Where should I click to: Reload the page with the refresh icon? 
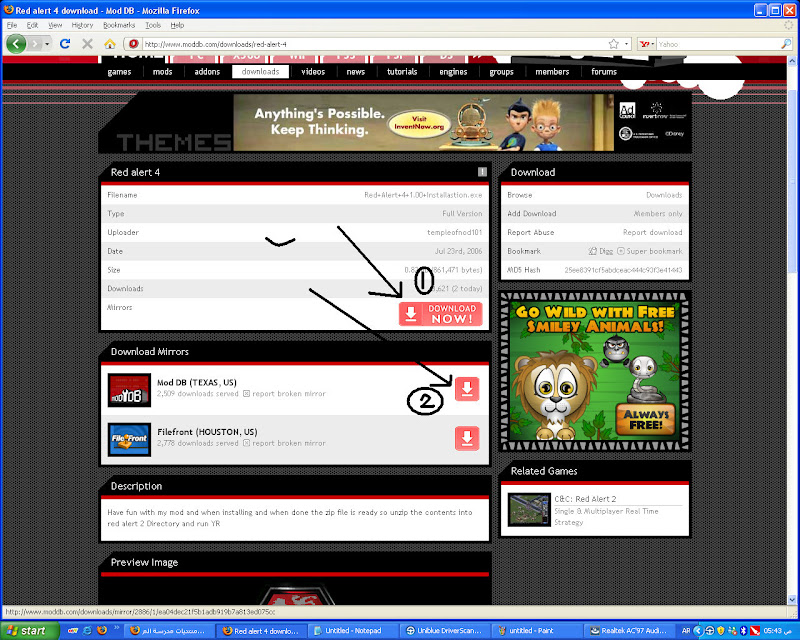[x=65, y=44]
